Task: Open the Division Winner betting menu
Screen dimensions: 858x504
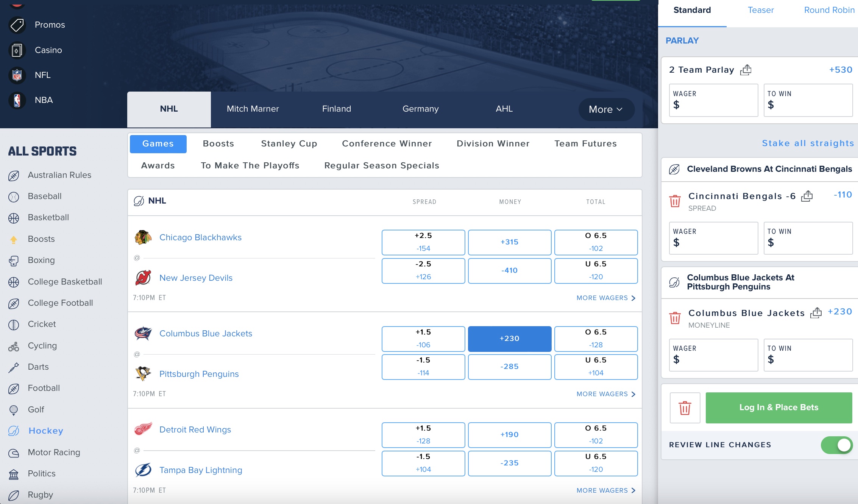Action: (493, 143)
